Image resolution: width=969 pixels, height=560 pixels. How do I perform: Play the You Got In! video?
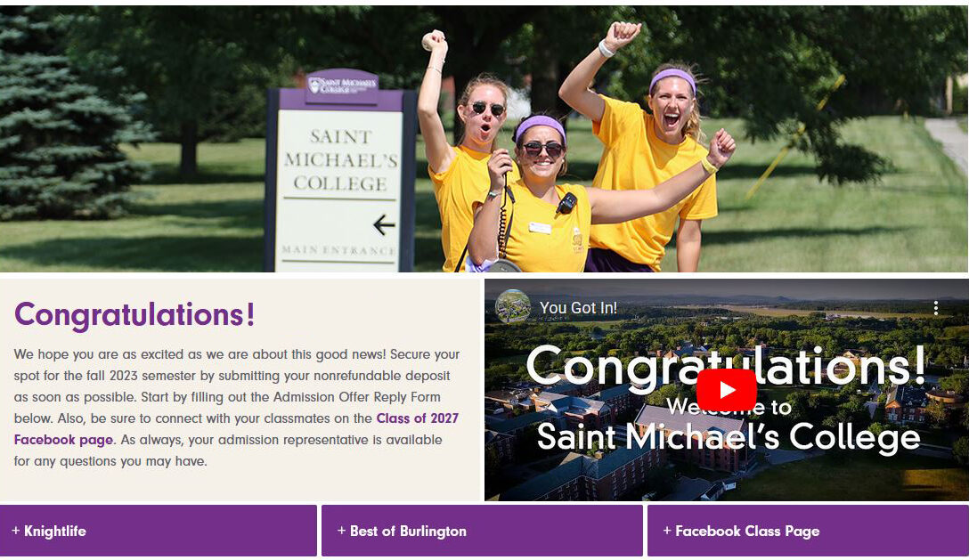[x=726, y=389]
